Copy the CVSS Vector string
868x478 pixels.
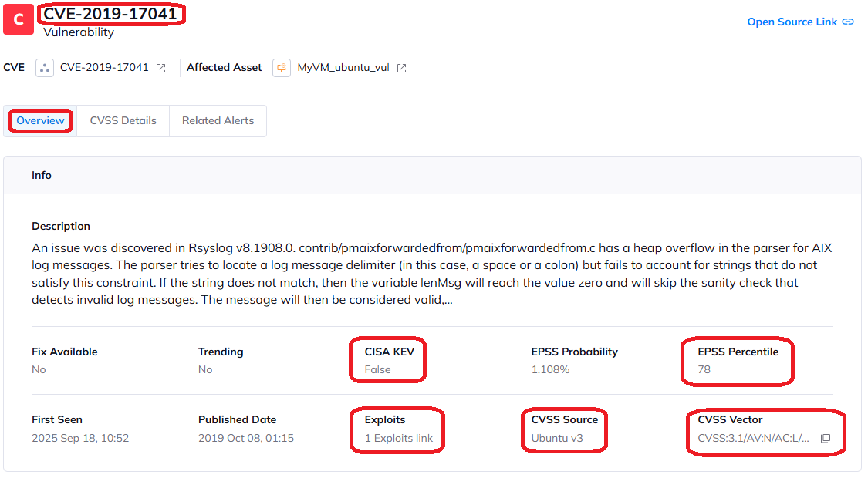[x=826, y=438]
